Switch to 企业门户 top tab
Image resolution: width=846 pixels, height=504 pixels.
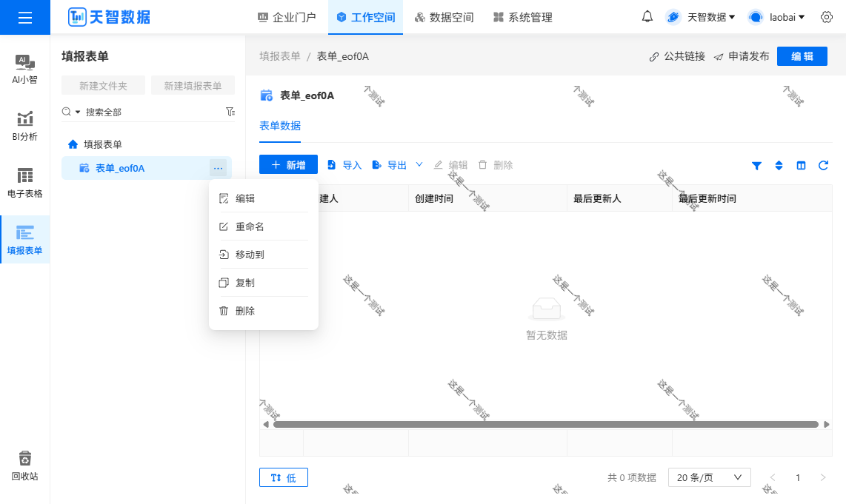pyautogui.click(x=287, y=17)
